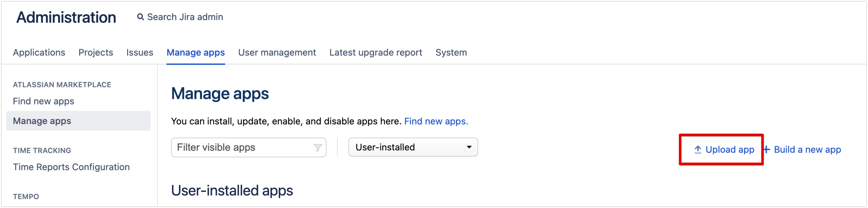View the Latest upgrade report tab
This screenshot has width=868, height=208.
pos(375,52)
